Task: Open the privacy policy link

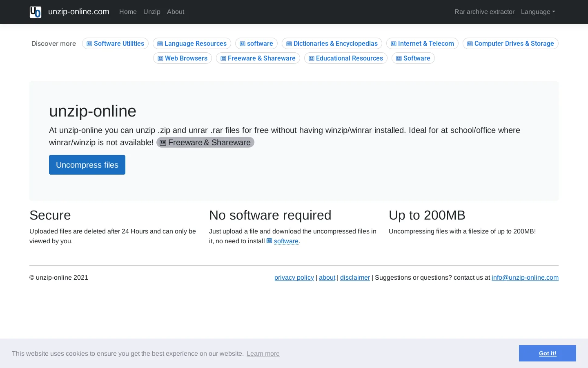Action: [294, 278]
